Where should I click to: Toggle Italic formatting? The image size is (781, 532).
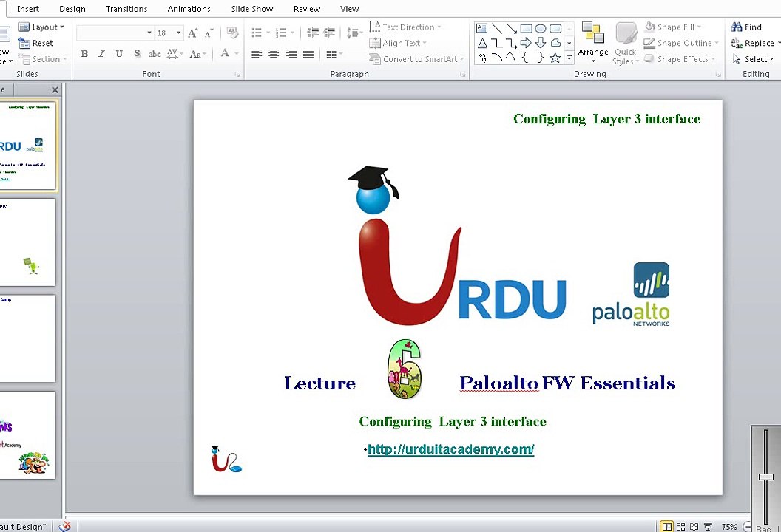click(101, 54)
